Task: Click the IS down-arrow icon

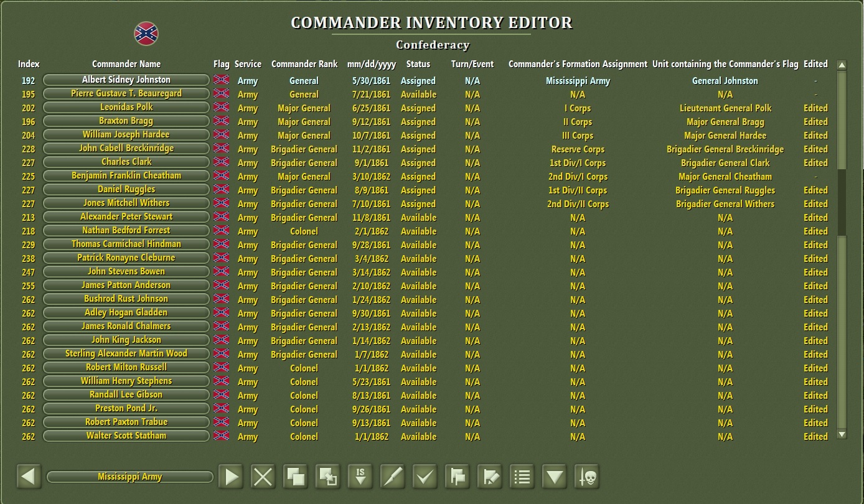Action: 360,477
